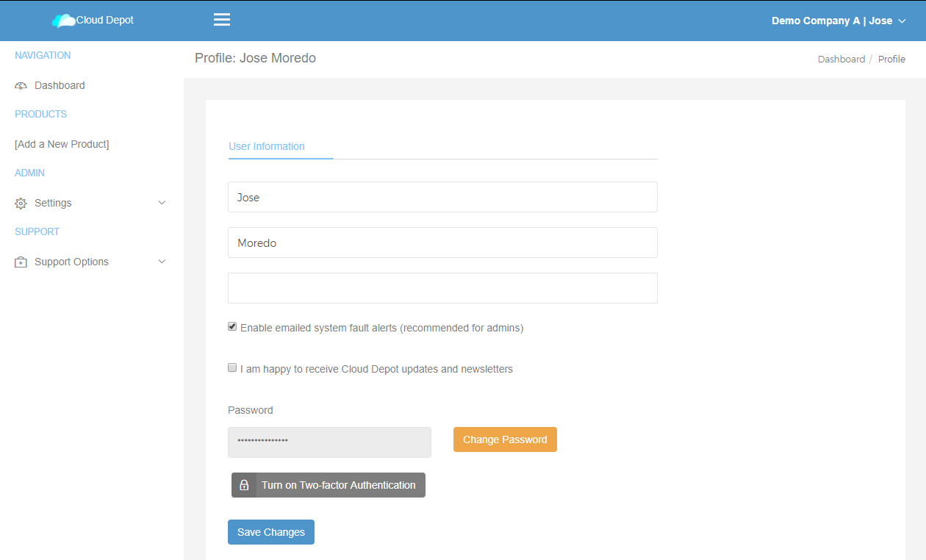Open the hamburger menu in the top bar
The image size is (926, 560).
(221, 20)
